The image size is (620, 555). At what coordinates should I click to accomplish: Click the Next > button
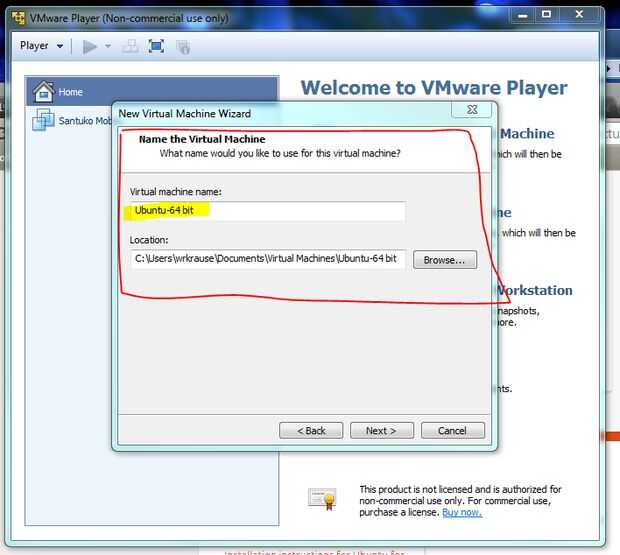click(382, 430)
